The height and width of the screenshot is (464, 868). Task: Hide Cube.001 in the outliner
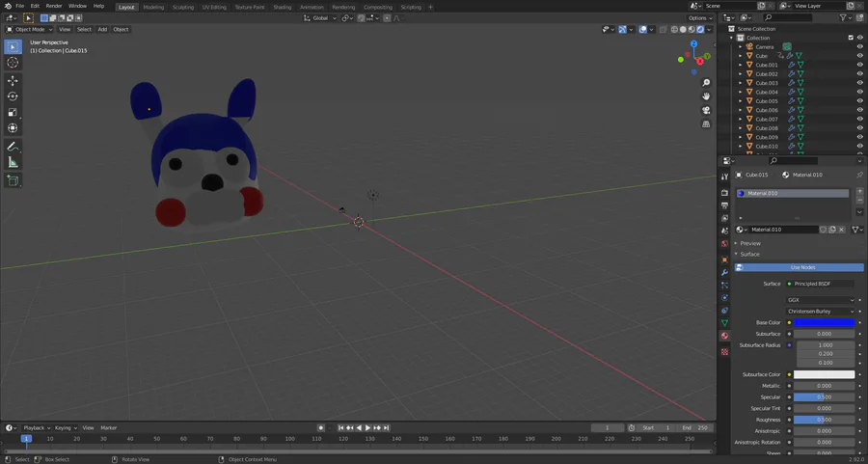(859, 65)
